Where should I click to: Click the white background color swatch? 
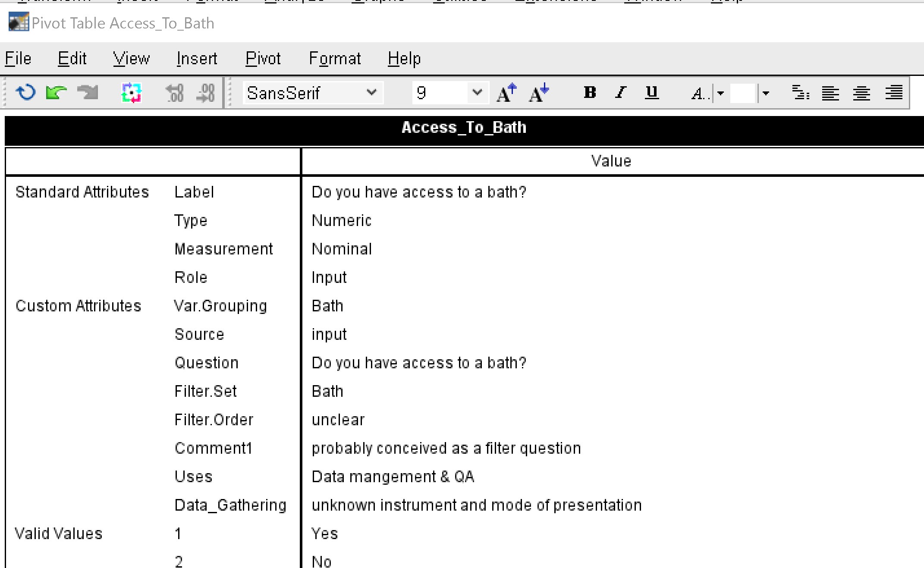click(x=742, y=93)
